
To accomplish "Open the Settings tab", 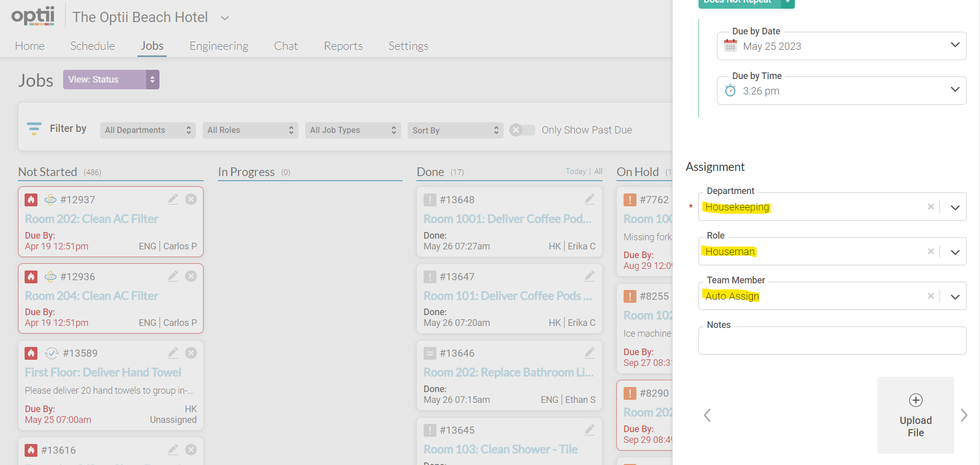I will pyautogui.click(x=408, y=46).
